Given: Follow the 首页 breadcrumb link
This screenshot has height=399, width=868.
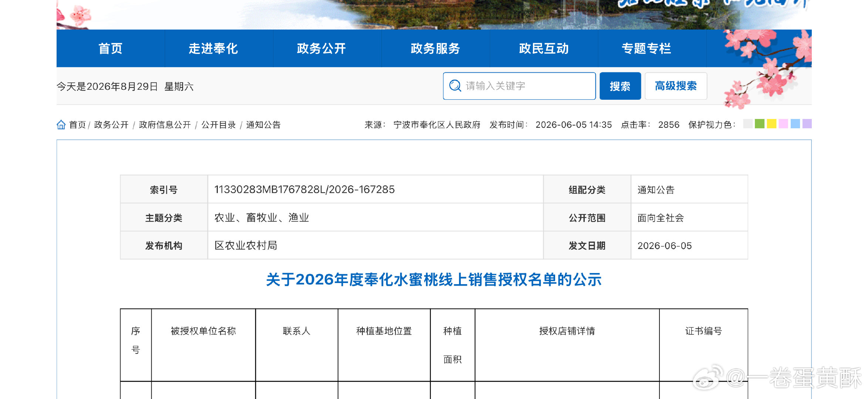Looking at the screenshot, I should coord(77,125).
